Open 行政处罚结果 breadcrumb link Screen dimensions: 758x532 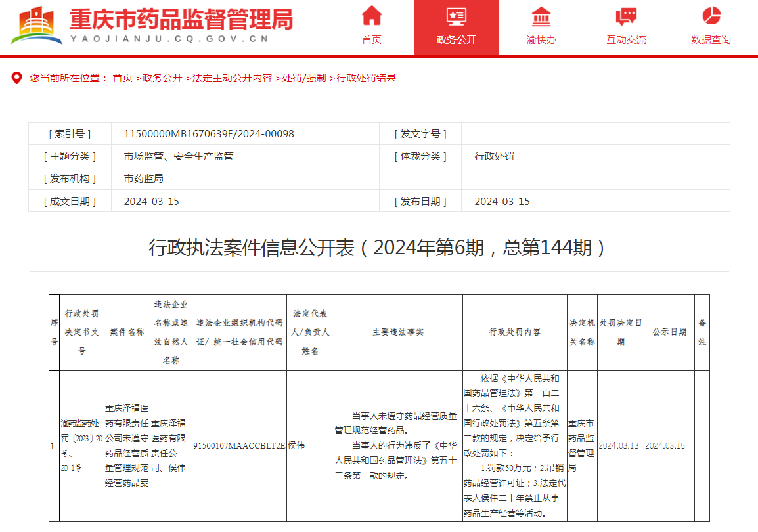click(x=366, y=78)
